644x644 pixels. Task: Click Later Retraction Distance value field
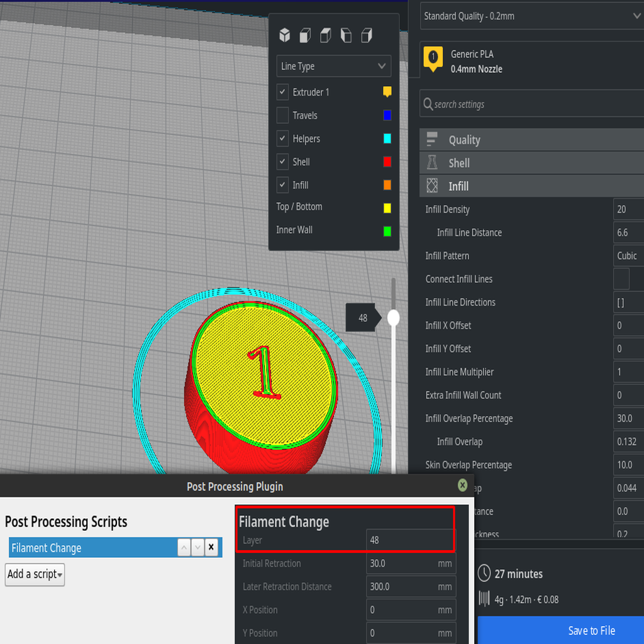point(411,587)
